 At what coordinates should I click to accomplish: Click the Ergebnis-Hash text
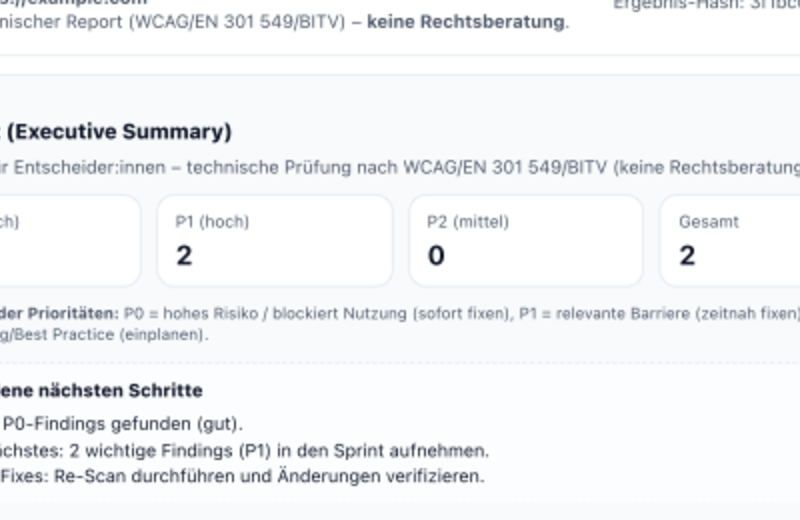coord(706,4)
